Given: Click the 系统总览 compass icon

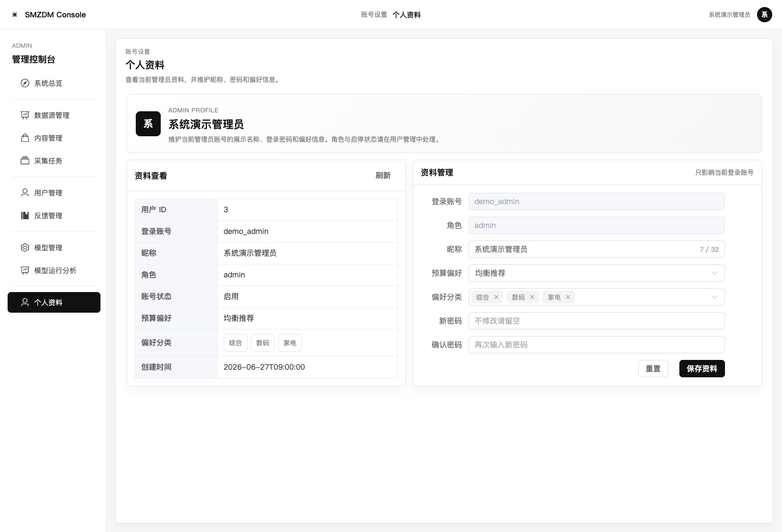Looking at the screenshot, I should click(25, 83).
